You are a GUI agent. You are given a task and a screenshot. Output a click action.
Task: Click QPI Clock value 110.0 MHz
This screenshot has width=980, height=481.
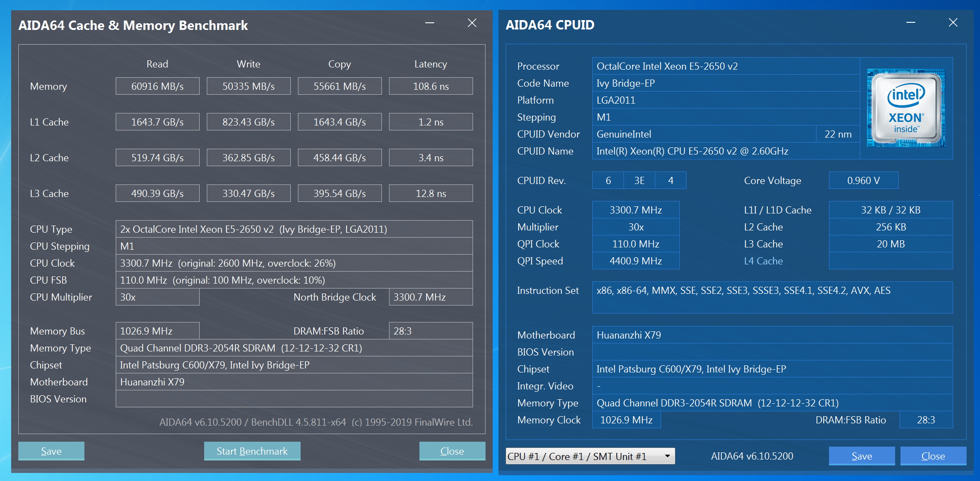(x=636, y=244)
